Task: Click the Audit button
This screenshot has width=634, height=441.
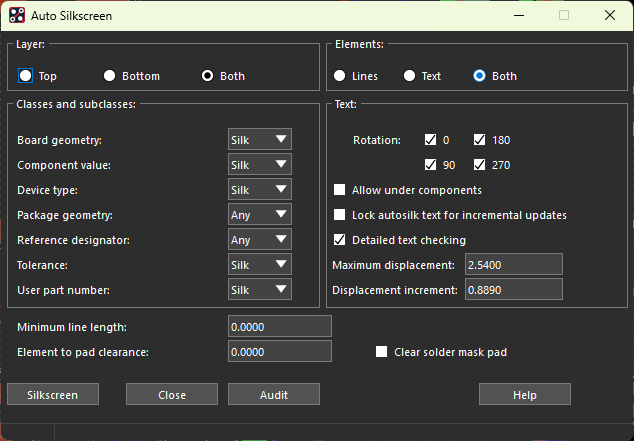Action: click(274, 395)
